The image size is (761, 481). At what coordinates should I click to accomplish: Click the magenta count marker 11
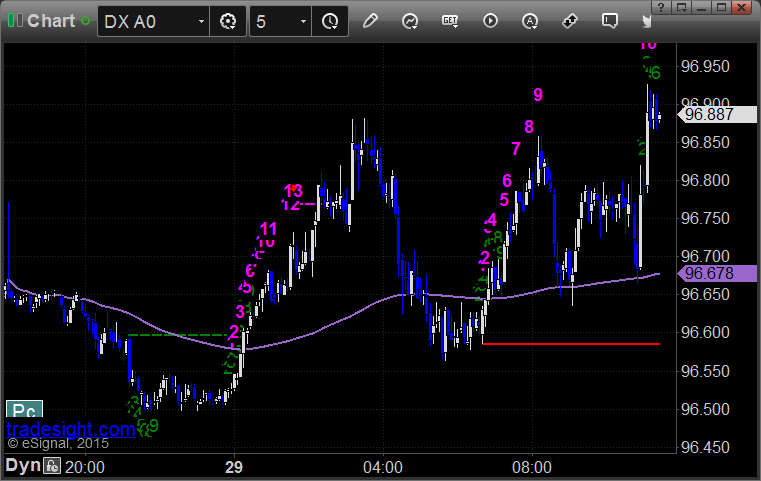(x=268, y=228)
